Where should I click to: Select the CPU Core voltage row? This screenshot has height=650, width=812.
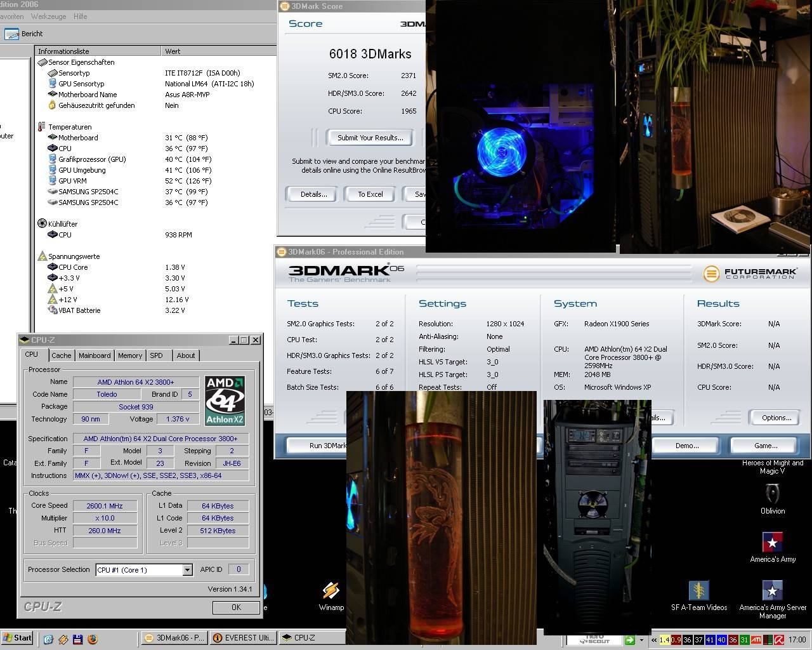point(155,267)
